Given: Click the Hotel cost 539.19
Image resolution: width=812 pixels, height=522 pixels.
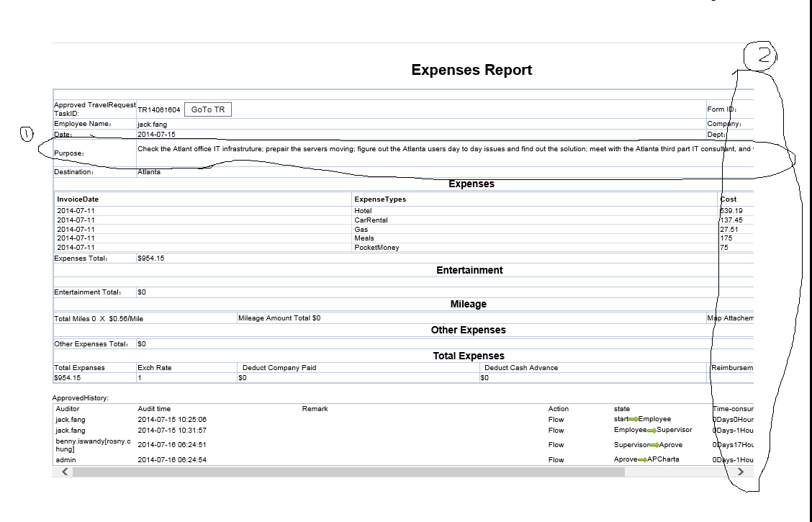Looking at the screenshot, I should point(731,211).
